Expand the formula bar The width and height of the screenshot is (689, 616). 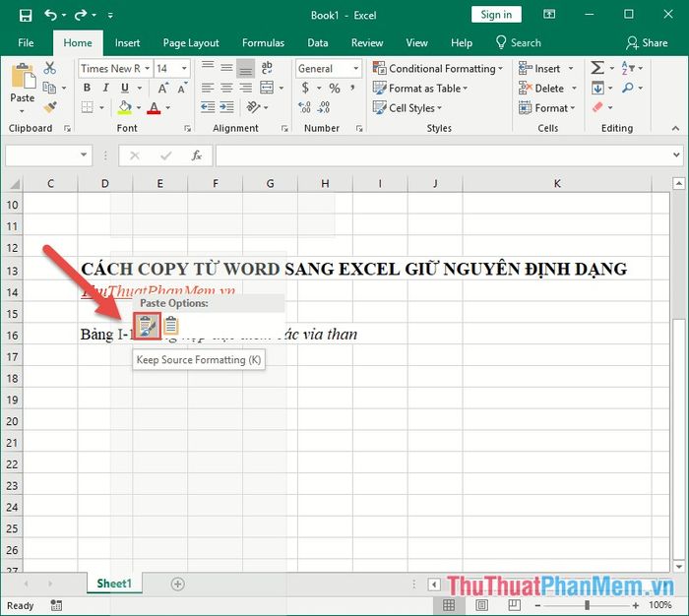(x=676, y=154)
